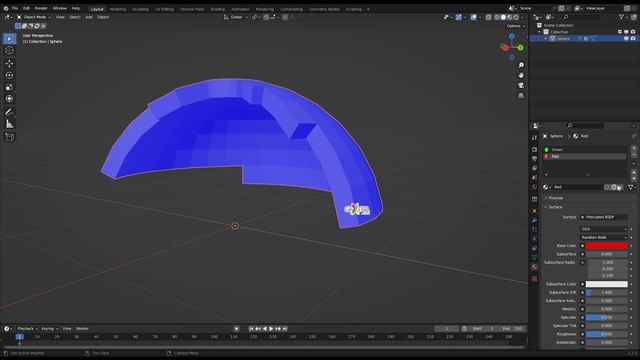Open Random Walk subsurface method dropdown
This screenshot has height=360, width=640.
pos(604,238)
